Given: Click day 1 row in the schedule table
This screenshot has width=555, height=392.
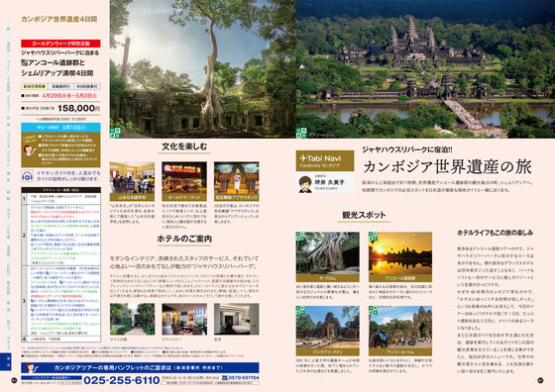Looking at the screenshot, I should [x=60, y=198].
